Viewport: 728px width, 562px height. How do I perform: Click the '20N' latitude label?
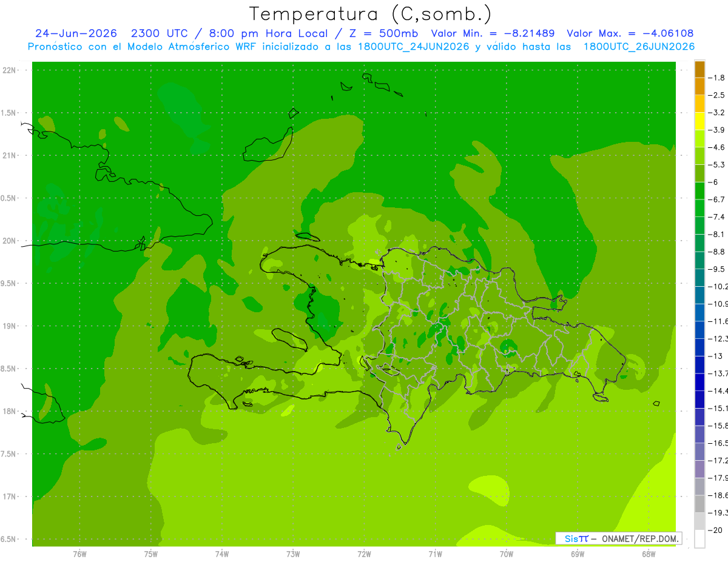[x=10, y=241]
